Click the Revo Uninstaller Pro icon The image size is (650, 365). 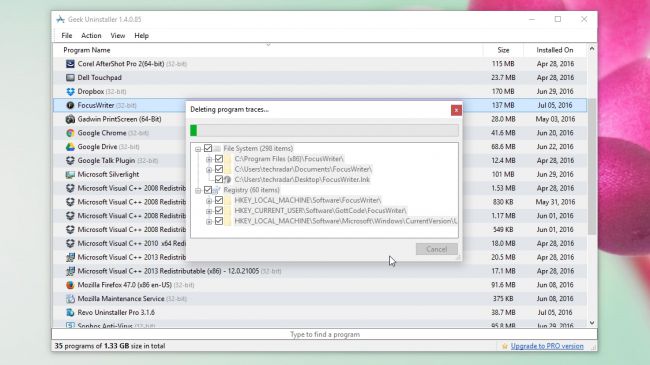[70, 312]
